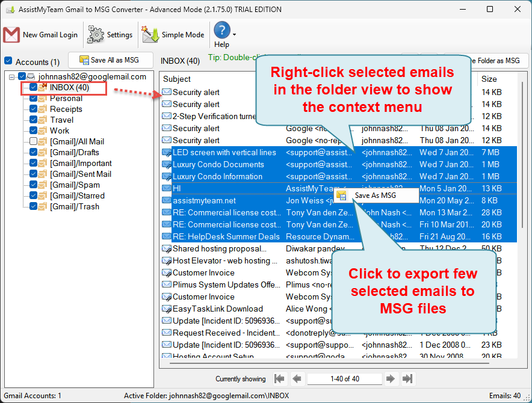
Task: Select the 2-Step Verification email row
Action: point(214,116)
